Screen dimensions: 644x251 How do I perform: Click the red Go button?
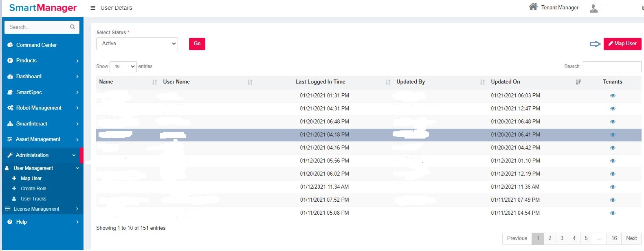pyautogui.click(x=197, y=44)
